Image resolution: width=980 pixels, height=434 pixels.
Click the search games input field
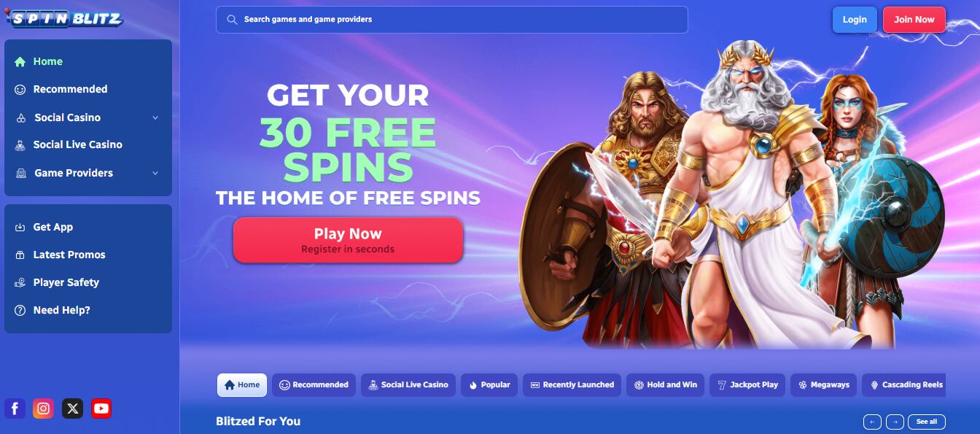(451, 20)
